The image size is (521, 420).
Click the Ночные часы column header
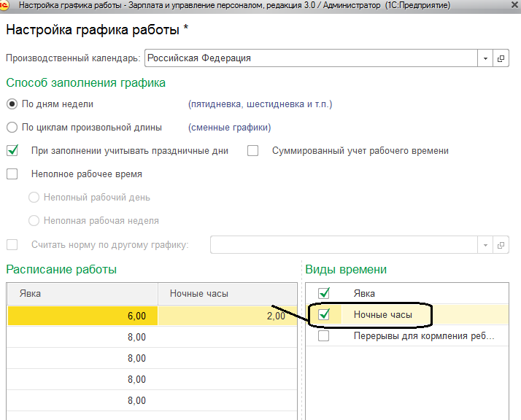(x=228, y=294)
